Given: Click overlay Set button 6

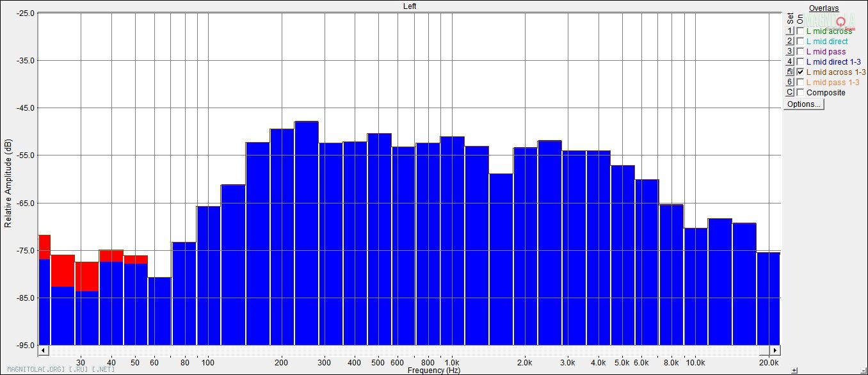Looking at the screenshot, I should pyautogui.click(x=790, y=83).
